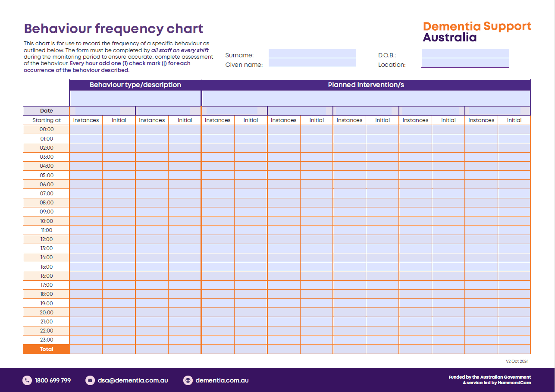Image resolution: width=555 pixels, height=392 pixels.
Task: Click the Behaviour frequency chart title
Action: 113,28
